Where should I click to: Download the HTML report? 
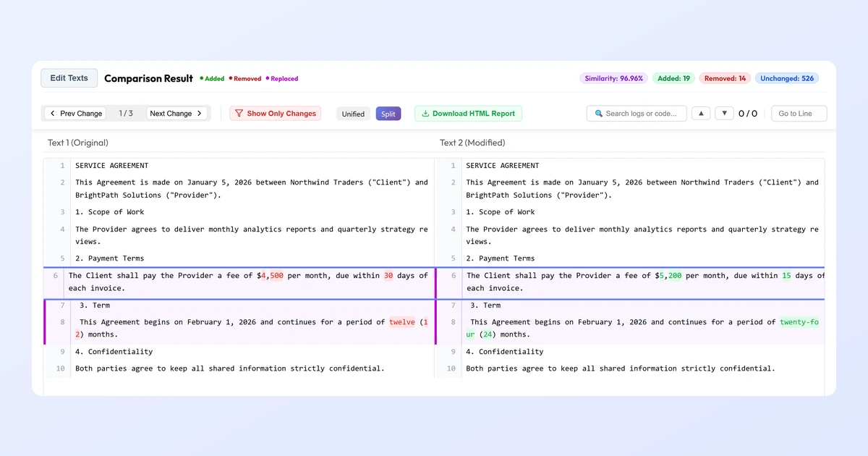pyautogui.click(x=468, y=114)
